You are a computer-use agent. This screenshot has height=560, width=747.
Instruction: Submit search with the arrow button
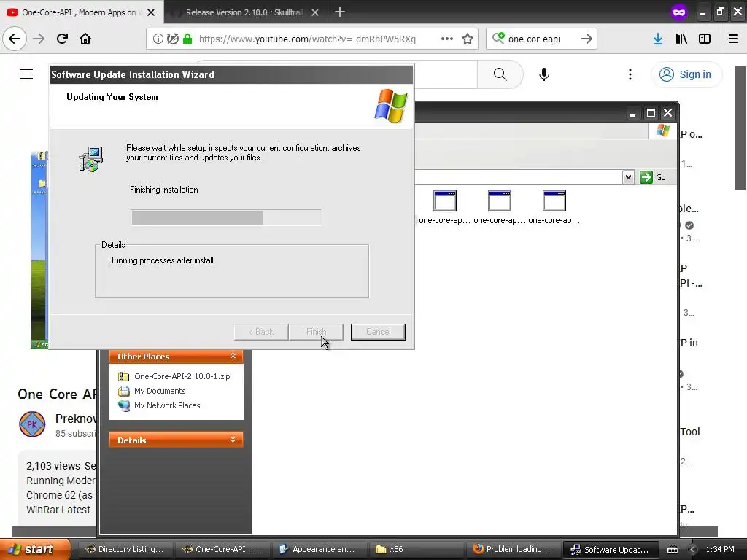pyautogui.click(x=587, y=39)
